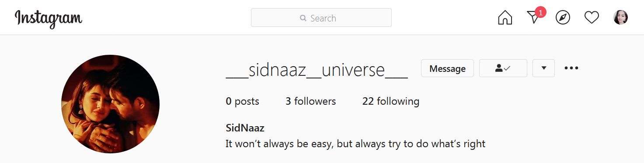The width and height of the screenshot is (644, 163).
Task: View Activity via the heart icon
Action: point(592,18)
